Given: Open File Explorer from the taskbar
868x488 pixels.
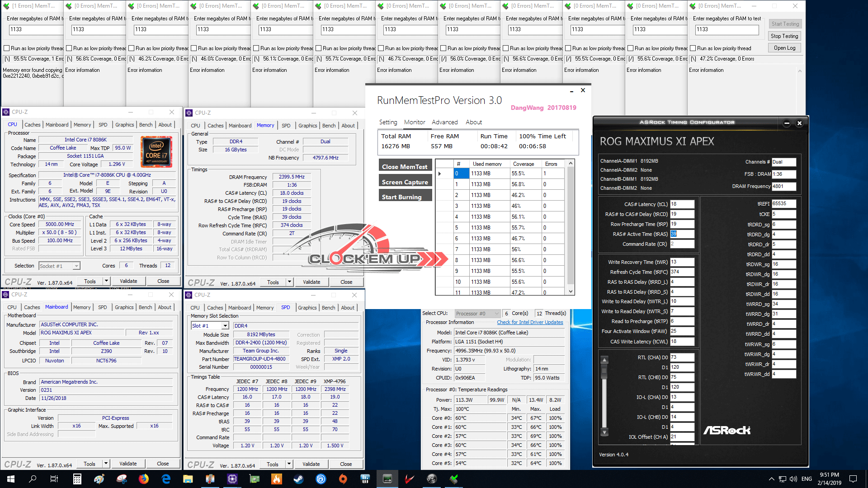Looking at the screenshot, I should (x=188, y=479).
